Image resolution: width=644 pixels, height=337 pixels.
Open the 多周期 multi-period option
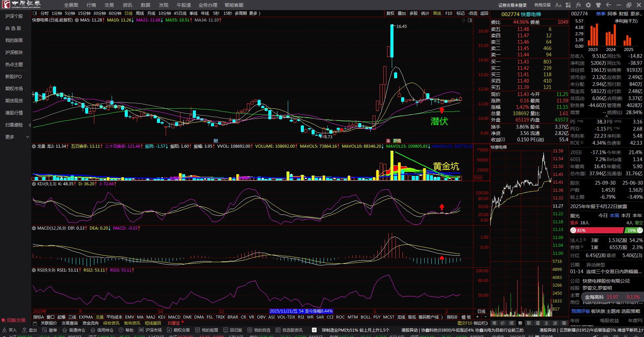241,13
